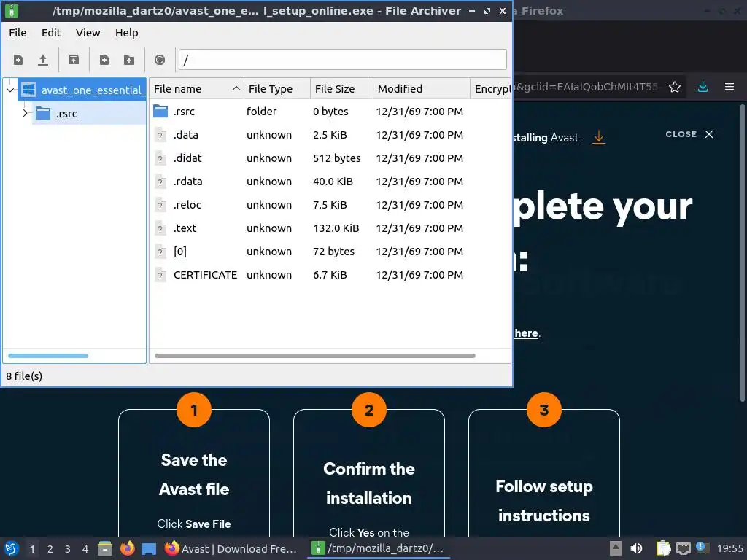Open the View menu

coord(88,33)
